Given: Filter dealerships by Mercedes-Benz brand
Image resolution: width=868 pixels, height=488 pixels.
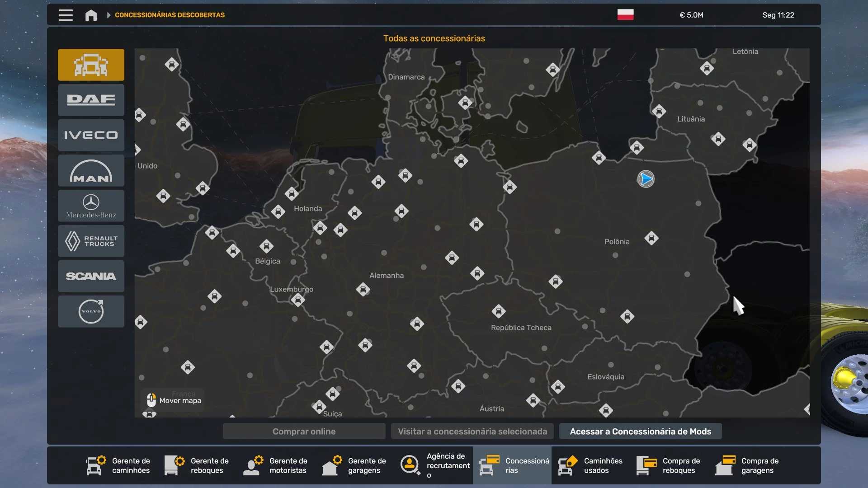Looking at the screenshot, I should (91, 206).
